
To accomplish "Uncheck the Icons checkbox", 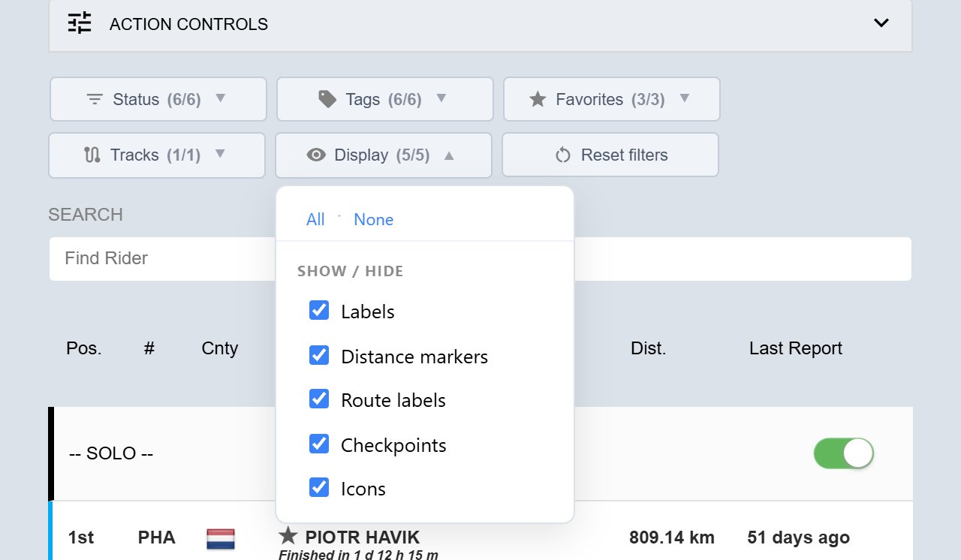I will (x=319, y=487).
